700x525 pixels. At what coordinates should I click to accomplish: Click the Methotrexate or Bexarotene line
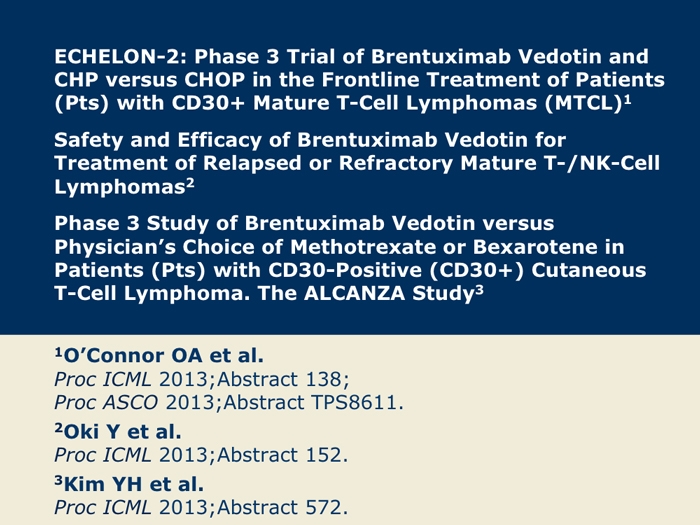339,247
